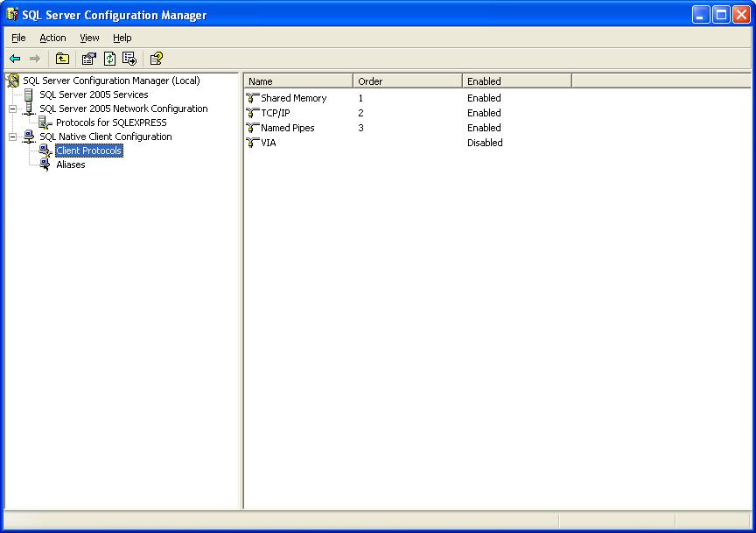This screenshot has height=533, width=756.
Task: Collapse SQL Native Client Configuration node
Action: pyautogui.click(x=13, y=137)
